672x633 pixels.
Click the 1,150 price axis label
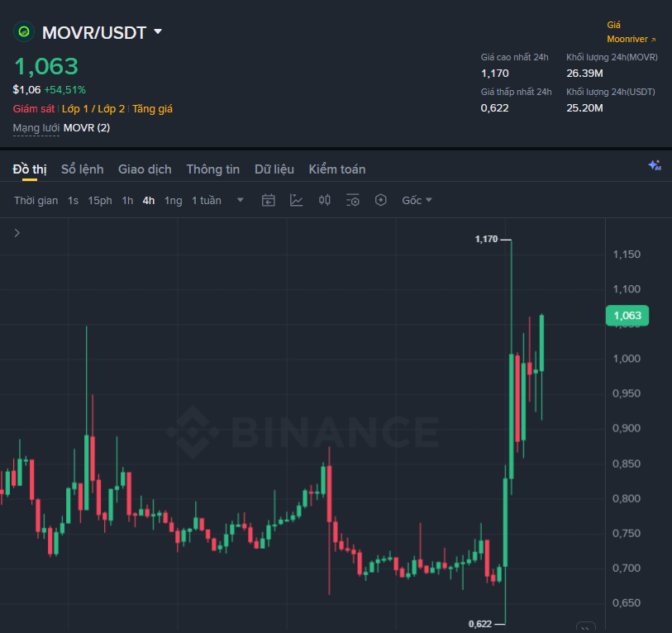[x=627, y=255]
